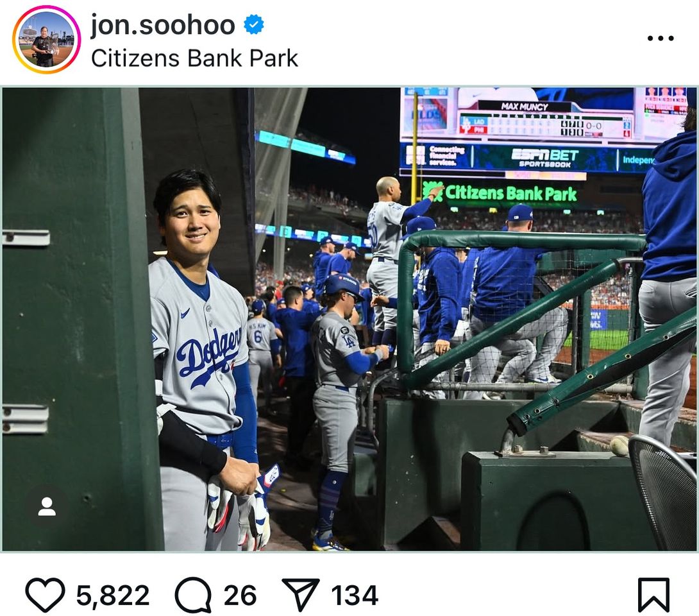Click the smiling player's face in photo
Screen dimensions: 699x616
pos(189,218)
